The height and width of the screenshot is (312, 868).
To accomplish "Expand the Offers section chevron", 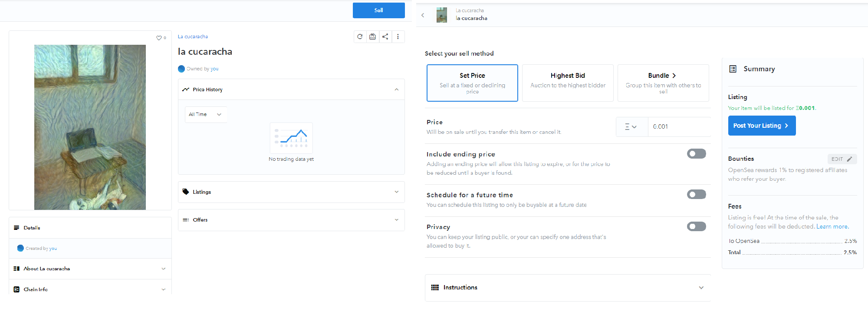I will (396, 220).
